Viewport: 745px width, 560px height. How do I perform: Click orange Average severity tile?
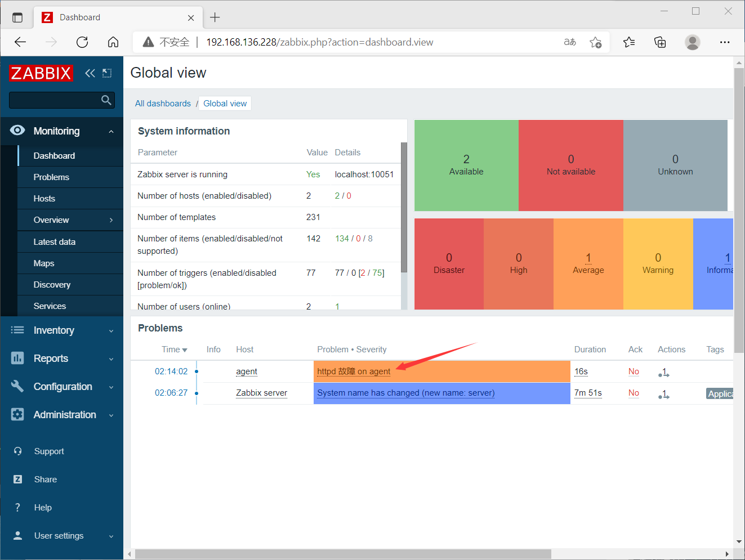pyautogui.click(x=588, y=264)
